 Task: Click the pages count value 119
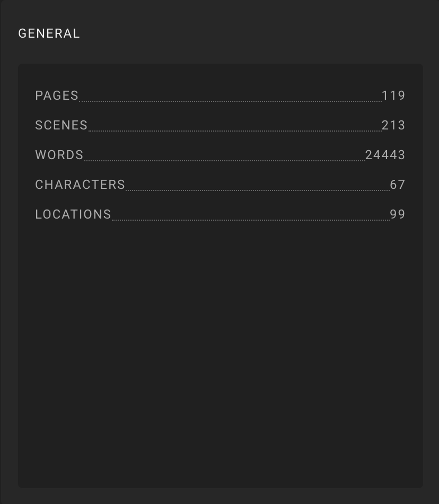(x=393, y=95)
